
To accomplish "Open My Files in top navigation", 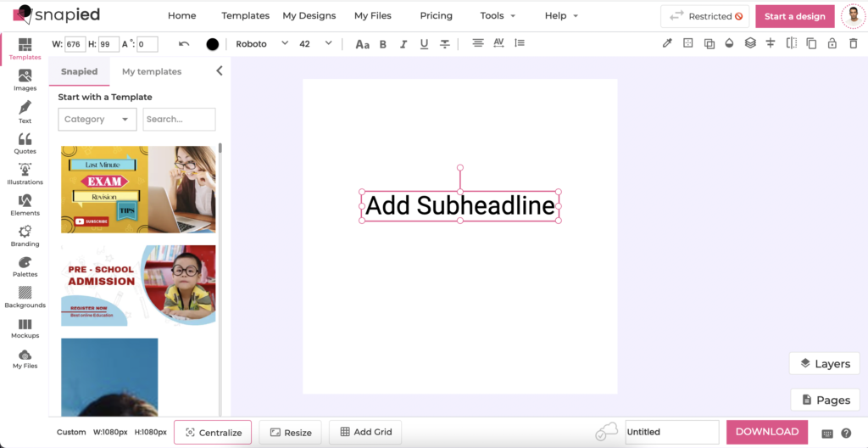I will click(x=373, y=15).
